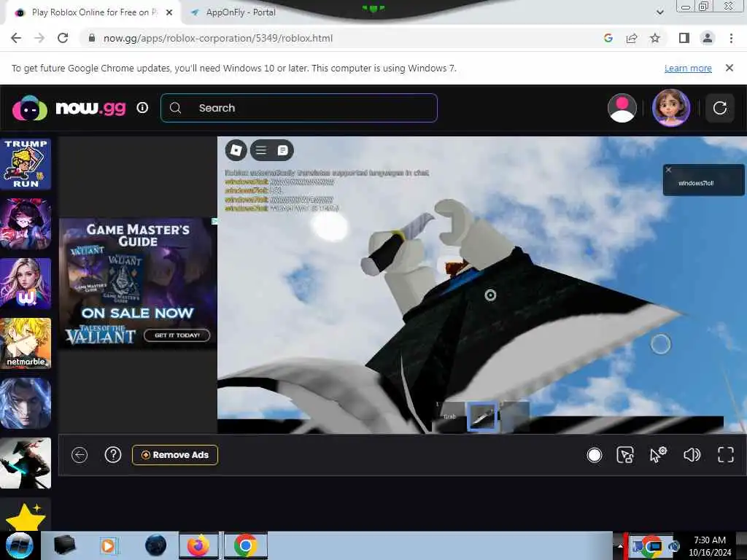Click the Game Master's Guide ad image
The height and width of the screenshot is (560, 747).
138,283
